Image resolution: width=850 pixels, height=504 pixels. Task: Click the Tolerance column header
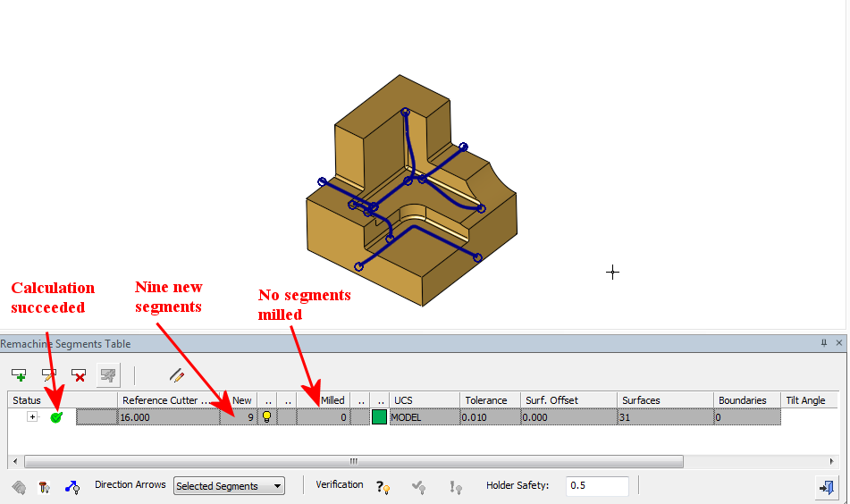487,400
